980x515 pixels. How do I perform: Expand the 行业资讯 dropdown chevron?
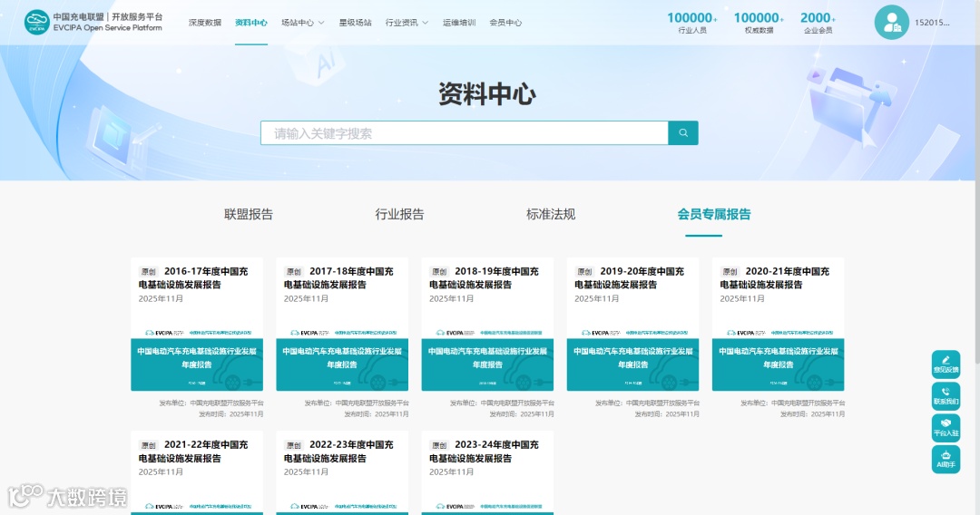pyautogui.click(x=425, y=23)
